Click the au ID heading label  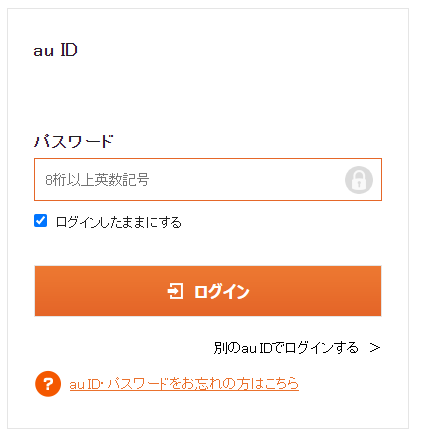55,51
